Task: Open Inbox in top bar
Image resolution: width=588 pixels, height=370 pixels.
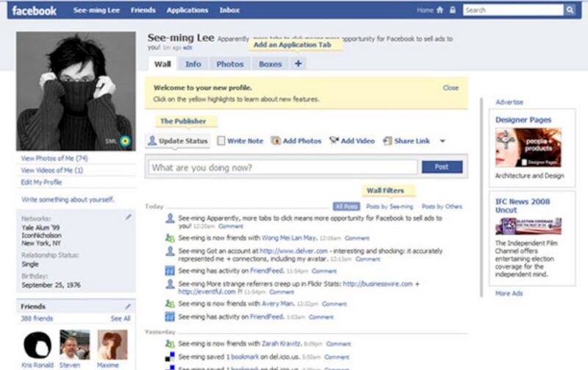Action: click(229, 10)
